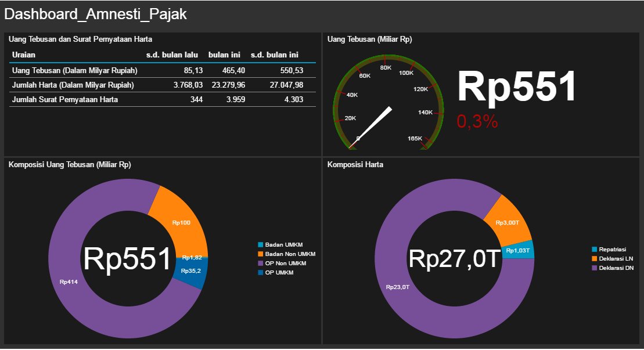
Task: Click the s.d. bulan ini column header
Action: [276, 55]
